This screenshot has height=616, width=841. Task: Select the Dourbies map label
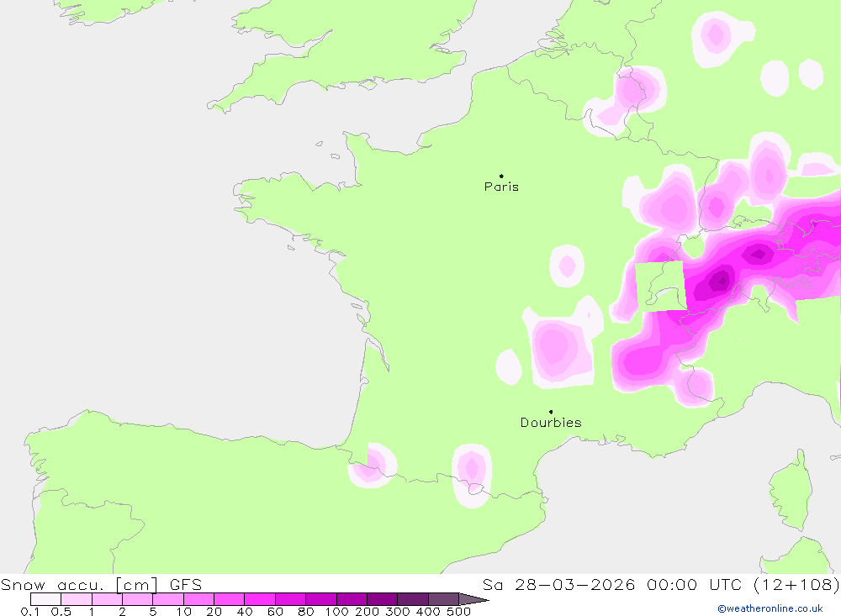click(551, 423)
